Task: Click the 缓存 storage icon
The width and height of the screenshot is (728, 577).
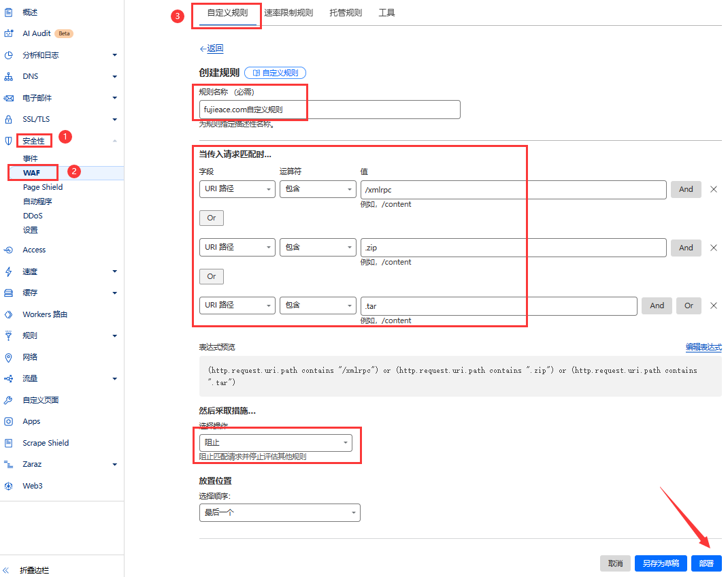Action: (8, 293)
